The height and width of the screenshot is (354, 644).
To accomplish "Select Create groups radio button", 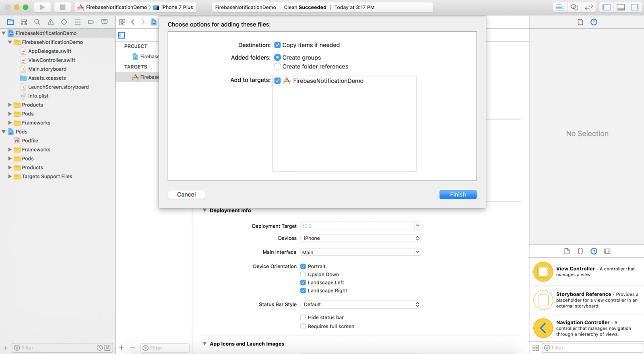I will (277, 58).
